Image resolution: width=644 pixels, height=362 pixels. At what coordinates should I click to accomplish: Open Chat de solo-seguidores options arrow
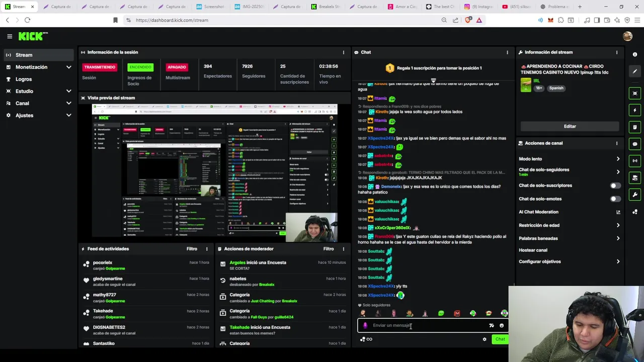click(x=618, y=172)
